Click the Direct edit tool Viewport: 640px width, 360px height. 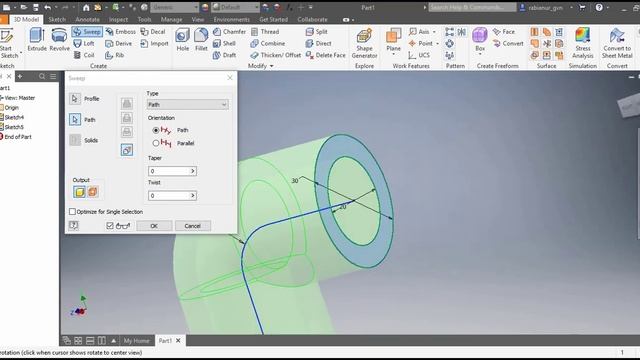(318, 43)
